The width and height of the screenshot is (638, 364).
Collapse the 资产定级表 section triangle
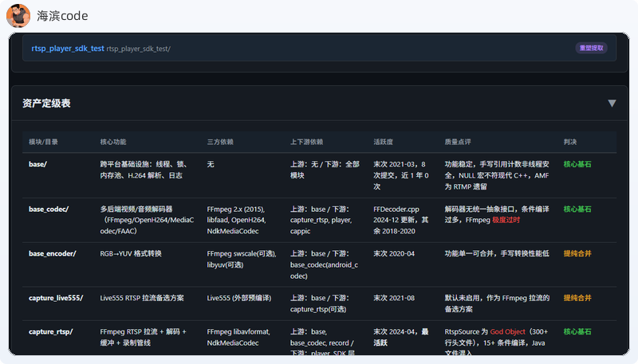tap(612, 104)
